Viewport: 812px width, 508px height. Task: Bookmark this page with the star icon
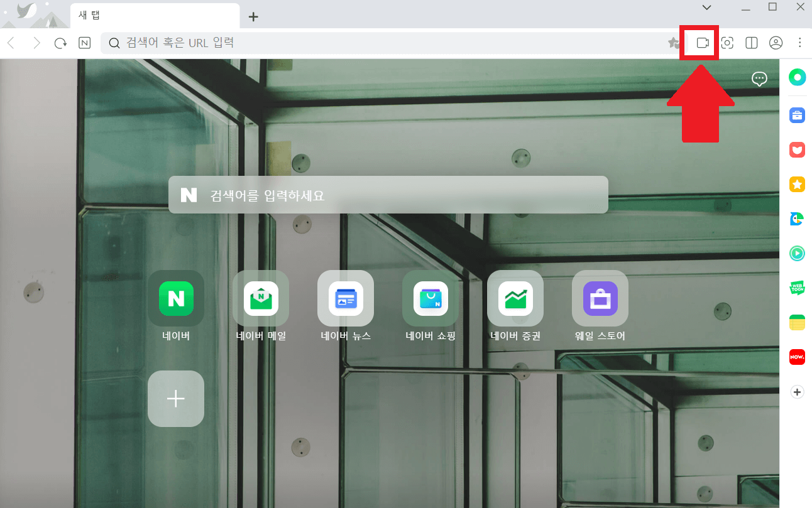pyautogui.click(x=673, y=43)
